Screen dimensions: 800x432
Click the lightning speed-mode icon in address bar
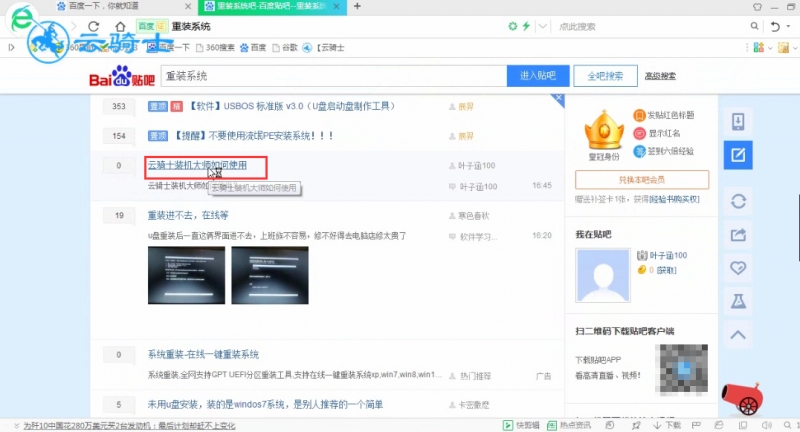click(526, 26)
